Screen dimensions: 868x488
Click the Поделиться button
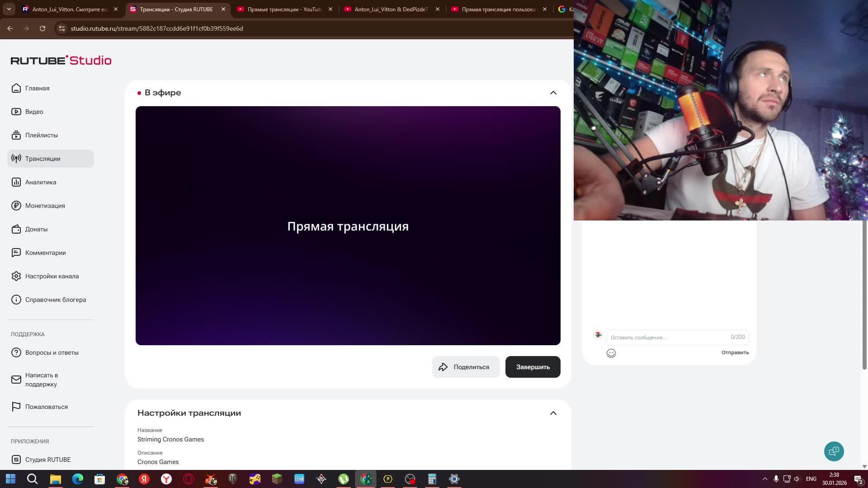pyautogui.click(x=466, y=366)
